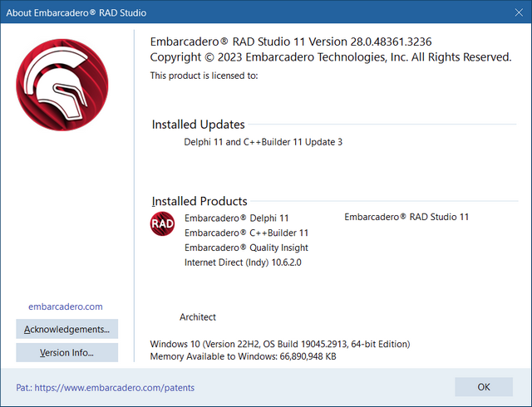The height and width of the screenshot is (407, 532).
Task: Open the Version Info dialog
Action: click(66, 353)
